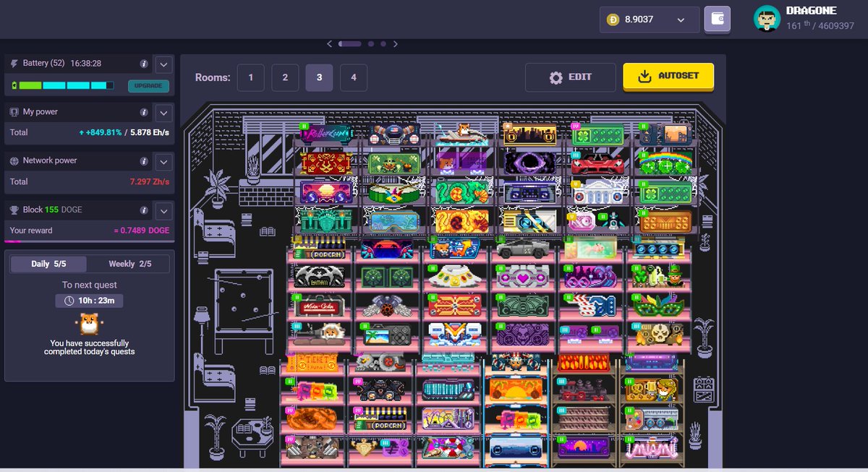Select the painter palette miner
The image size is (868, 472).
[x=652, y=419]
